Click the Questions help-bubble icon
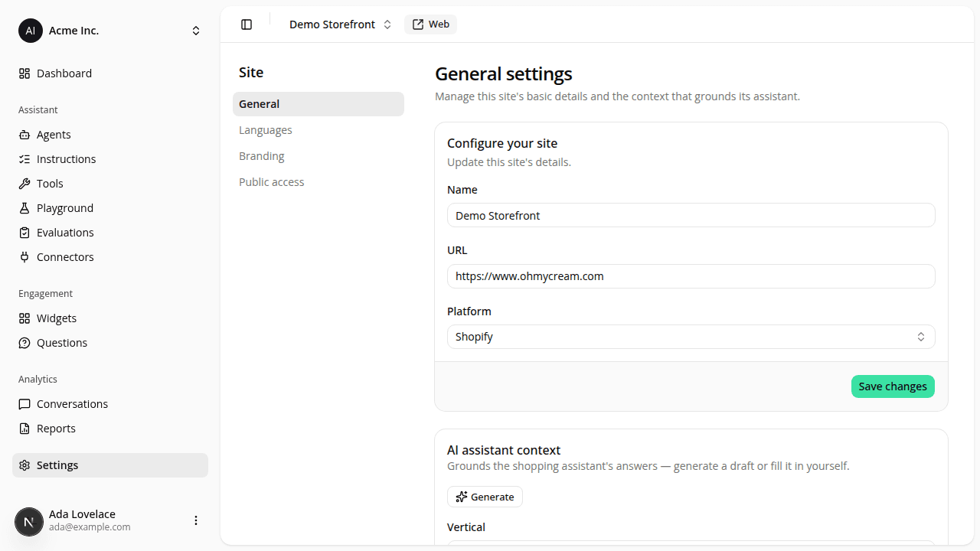Screen dimensions: 980x551 (x=24, y=343)
